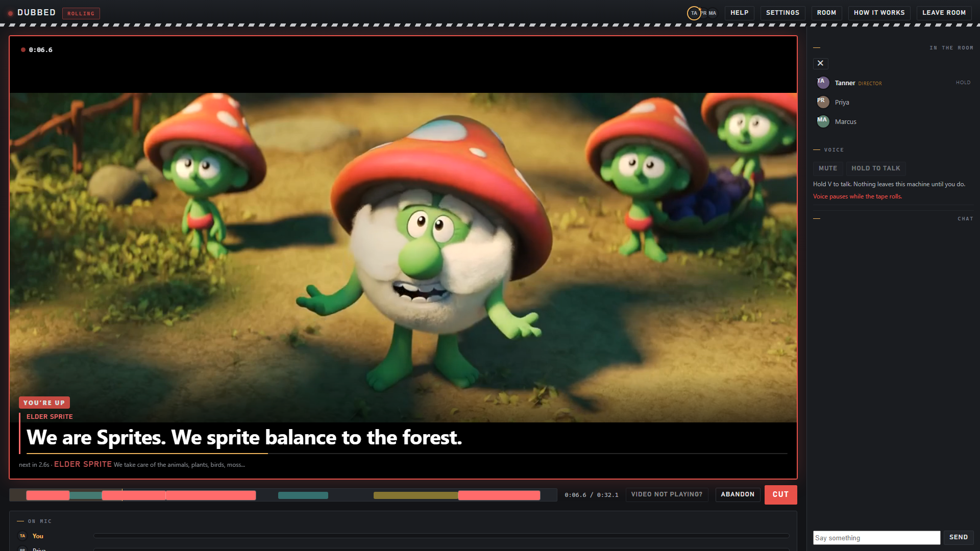Click the red recording dot beside DUBBED
The height and width of the screenshot is (551, 980).
(x=10, y=13)
